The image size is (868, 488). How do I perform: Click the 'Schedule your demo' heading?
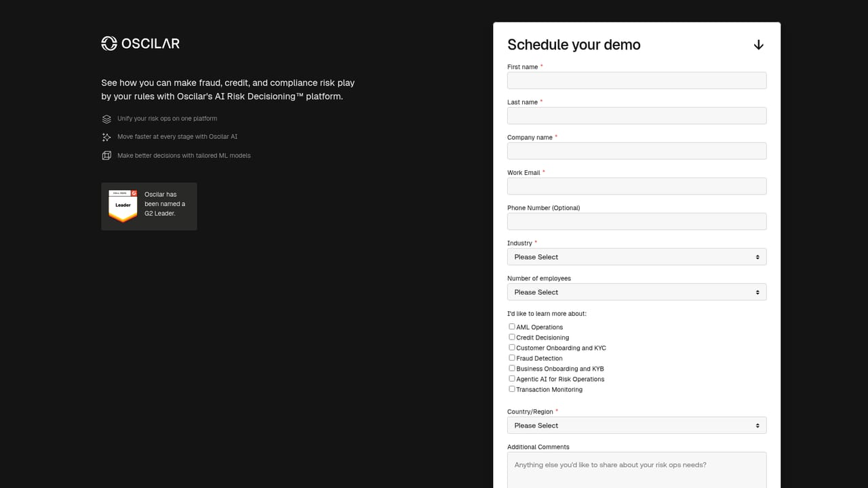[x=574, y=45]
